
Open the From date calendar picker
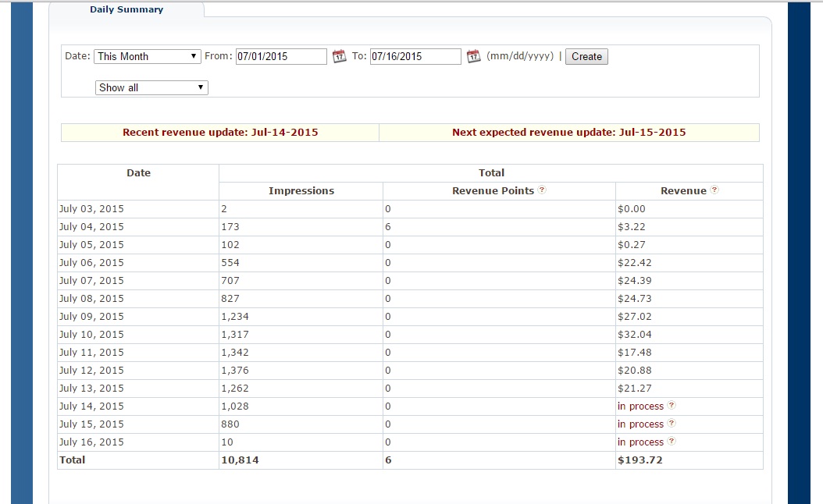click(339, 56)
